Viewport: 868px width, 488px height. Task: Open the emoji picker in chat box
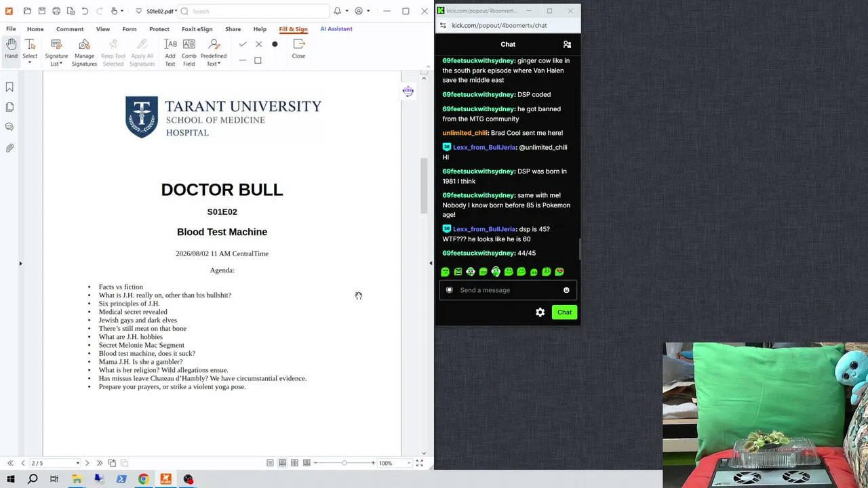(566, 290)
